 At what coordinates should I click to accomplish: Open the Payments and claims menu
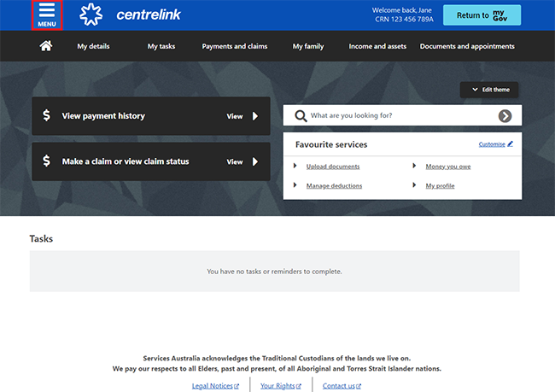coord(233,46)
